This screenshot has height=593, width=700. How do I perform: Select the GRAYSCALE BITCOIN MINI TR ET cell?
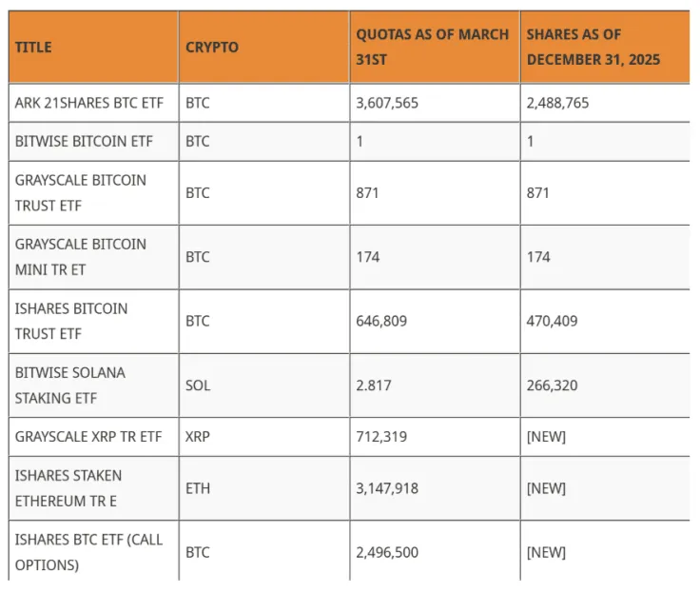point(94,257)
